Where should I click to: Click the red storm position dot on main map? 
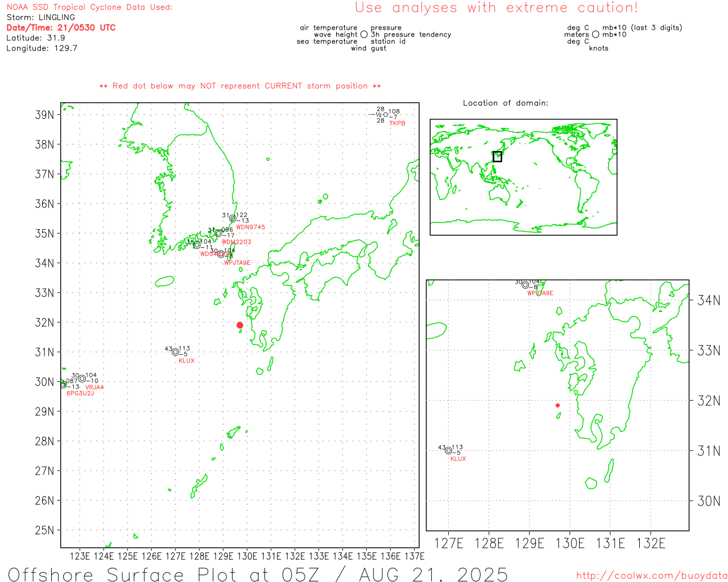coord(240,325)
